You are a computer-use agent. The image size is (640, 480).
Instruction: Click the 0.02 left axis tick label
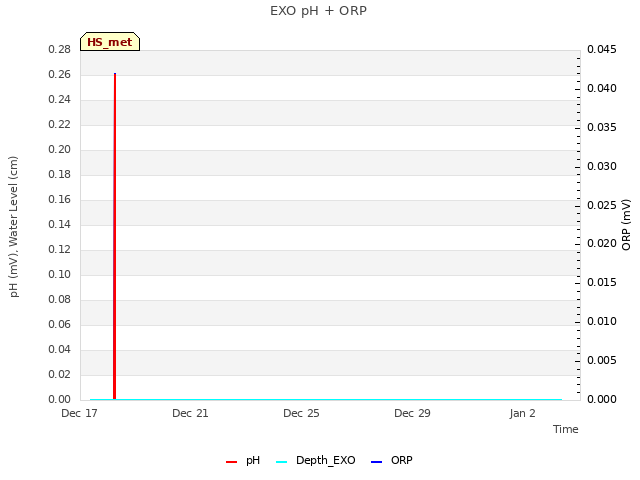click(60, 374)
